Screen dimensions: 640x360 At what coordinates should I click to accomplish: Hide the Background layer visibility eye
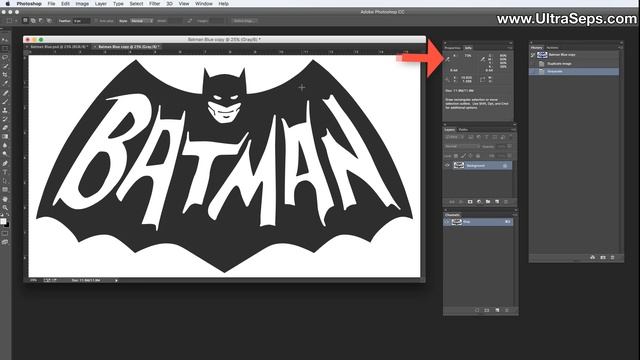click(x=447, y=165)
